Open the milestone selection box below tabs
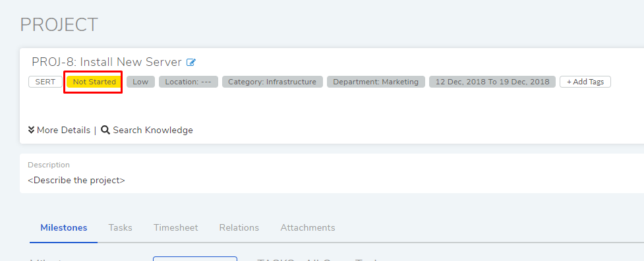This screenshot has width=644, height=261. coord(195,258)
